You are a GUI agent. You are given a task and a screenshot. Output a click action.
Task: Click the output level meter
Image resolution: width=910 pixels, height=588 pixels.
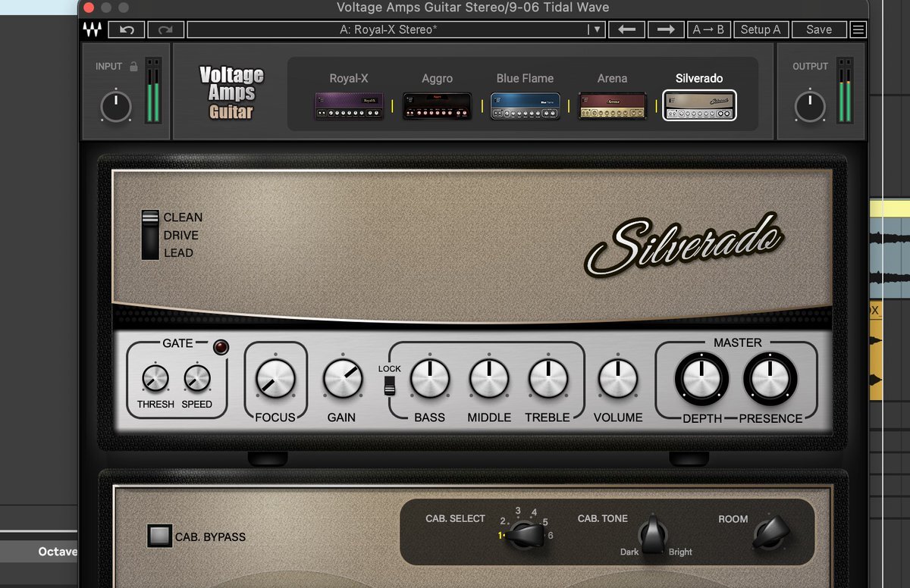click(x=844, y=89)
